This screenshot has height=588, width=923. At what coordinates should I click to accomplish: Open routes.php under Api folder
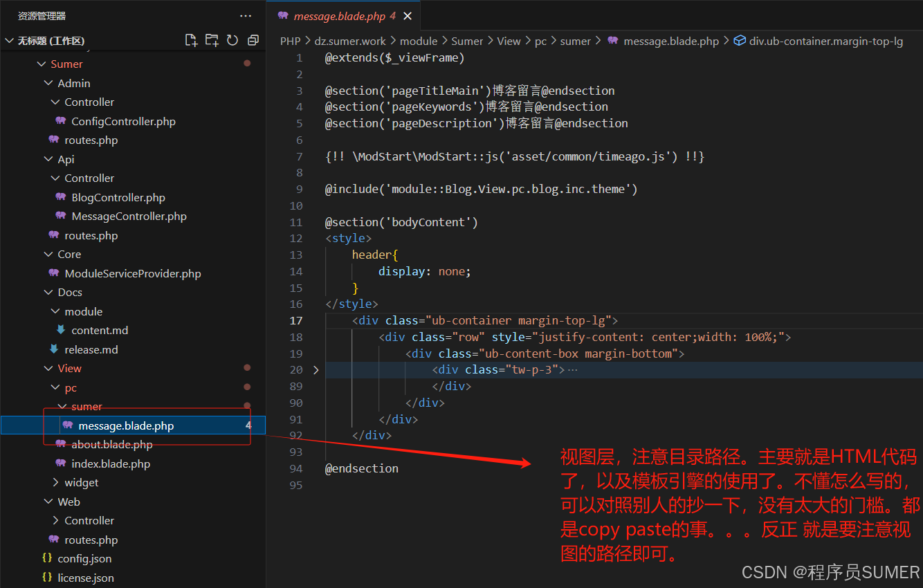(91, 235)
